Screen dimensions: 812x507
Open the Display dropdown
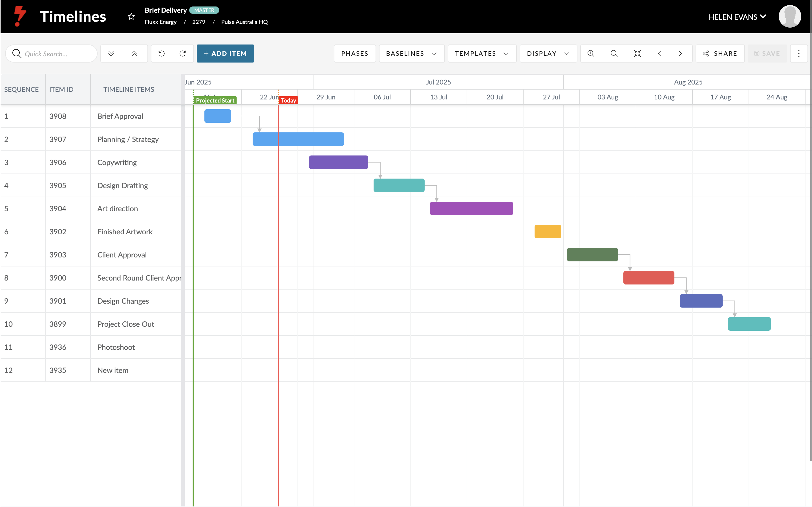(548, 54)
